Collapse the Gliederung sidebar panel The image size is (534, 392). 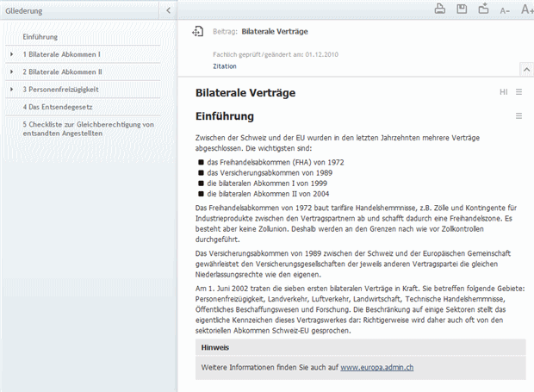[168, 10]
